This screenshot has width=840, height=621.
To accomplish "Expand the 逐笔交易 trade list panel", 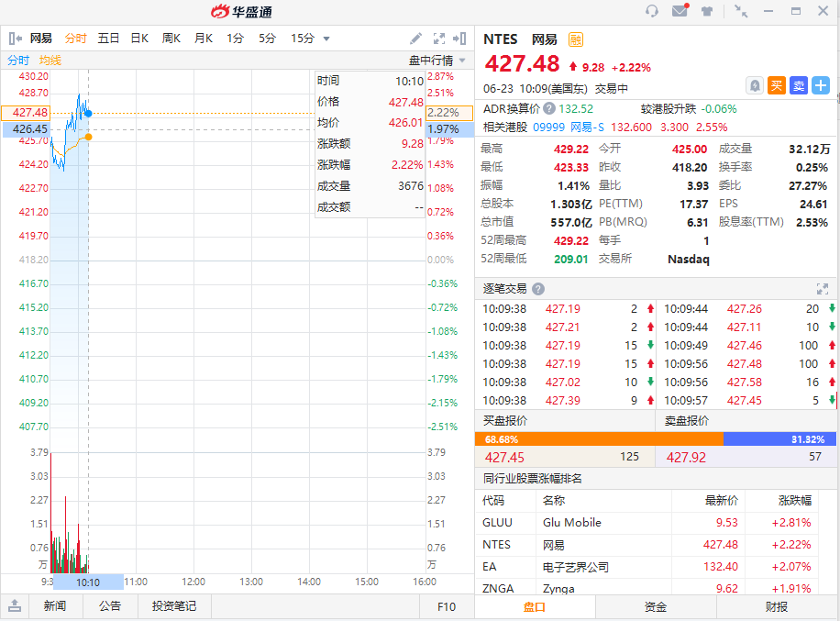I will (822, 288).
